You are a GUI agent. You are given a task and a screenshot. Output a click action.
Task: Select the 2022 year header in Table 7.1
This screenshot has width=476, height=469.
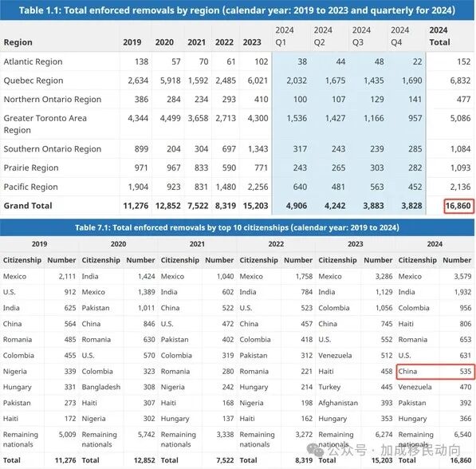point(276,244)
